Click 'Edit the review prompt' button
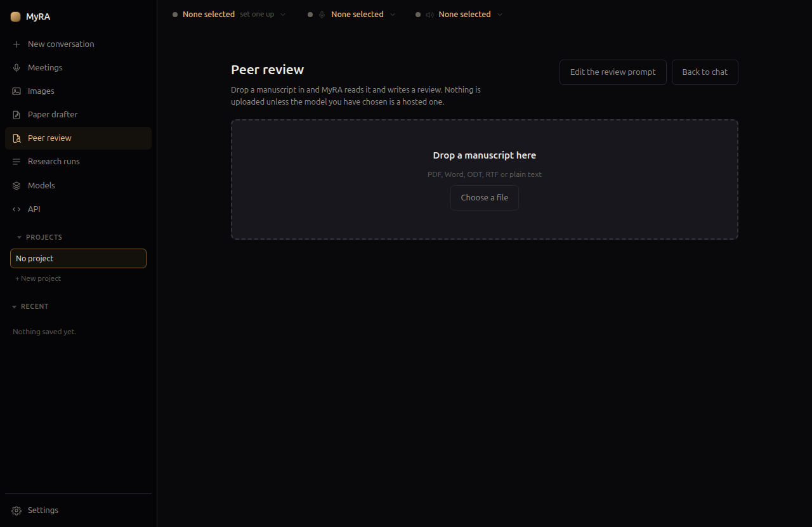 (613, 72)
